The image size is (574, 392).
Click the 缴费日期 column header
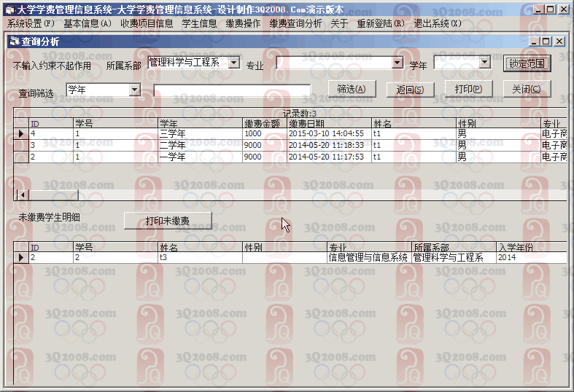coord(329,123)
